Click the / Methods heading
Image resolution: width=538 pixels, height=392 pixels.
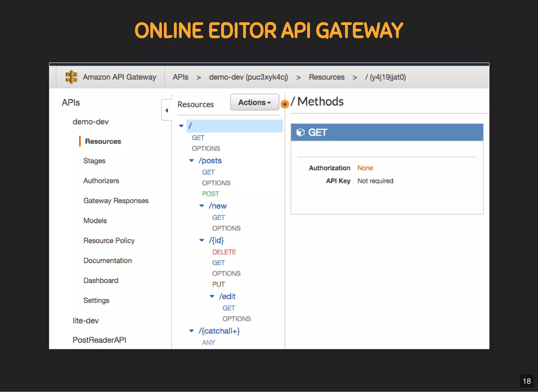317,101
